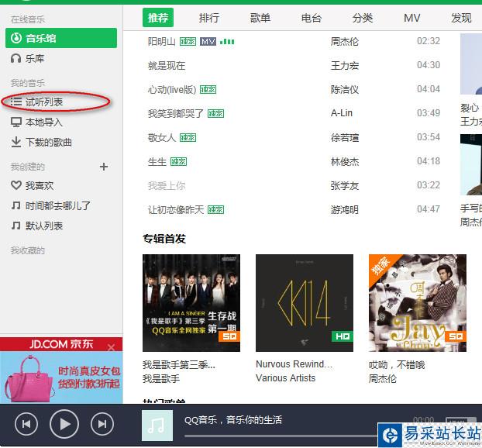Select the song 就是现在
Viewport: 482px width, 448px height.
point(167,65)
